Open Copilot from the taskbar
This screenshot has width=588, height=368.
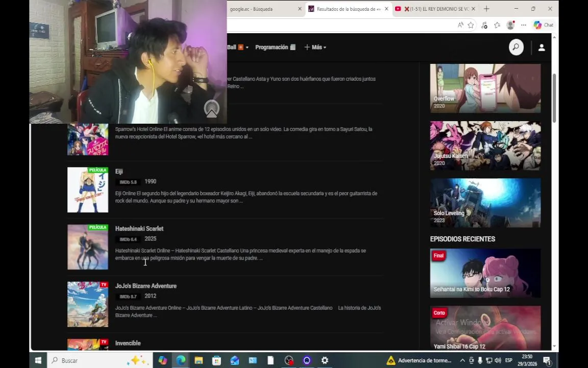click(x=162, y=360)
